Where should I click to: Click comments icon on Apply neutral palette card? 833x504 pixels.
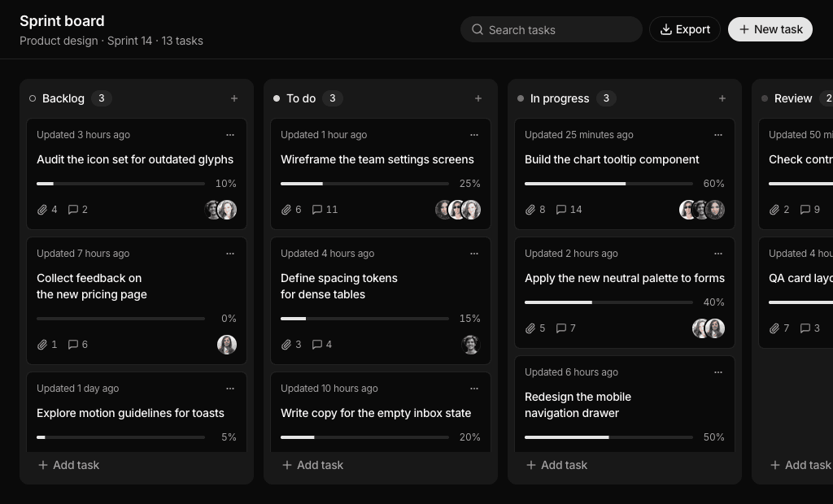pyautogui.click(x=560, y=328)
